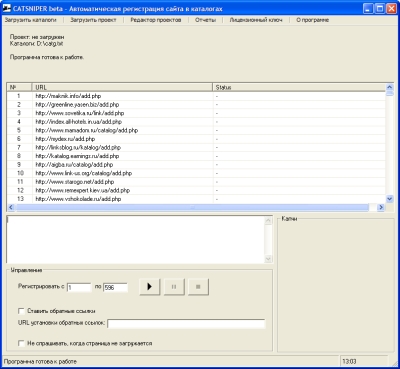Click inside the empty log text area

point(136,239)
